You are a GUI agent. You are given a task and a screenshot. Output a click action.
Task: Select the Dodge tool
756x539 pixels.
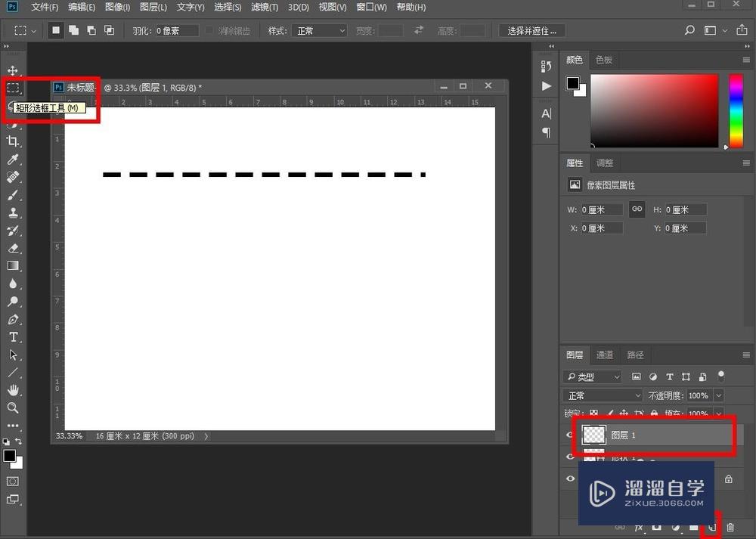[13, 302]
